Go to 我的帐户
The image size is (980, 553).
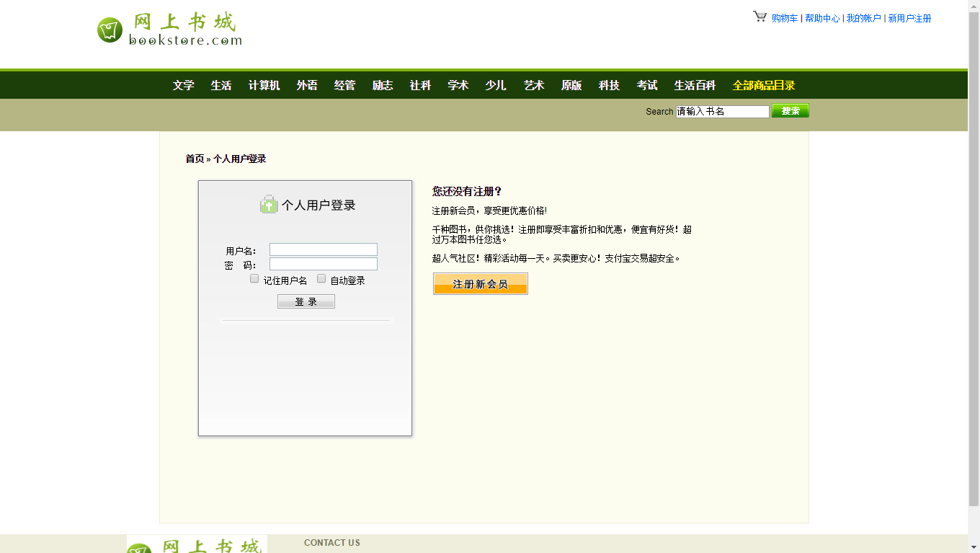click(864, 19)
